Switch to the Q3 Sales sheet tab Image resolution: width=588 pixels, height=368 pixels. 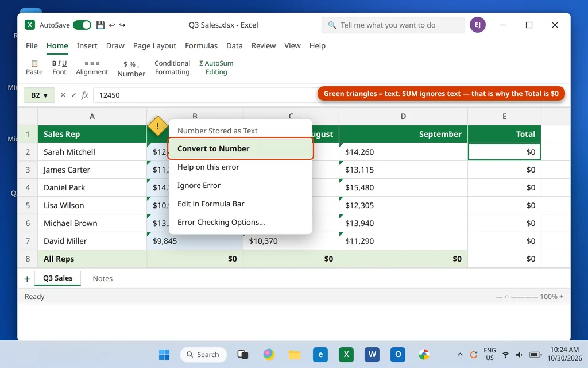click(58, 278)
